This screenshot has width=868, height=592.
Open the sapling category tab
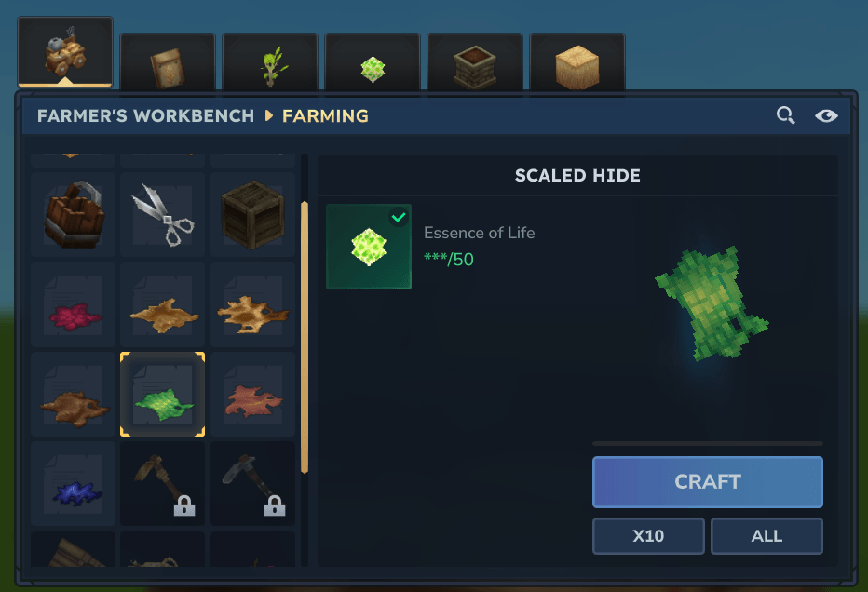tap(270, 62)
